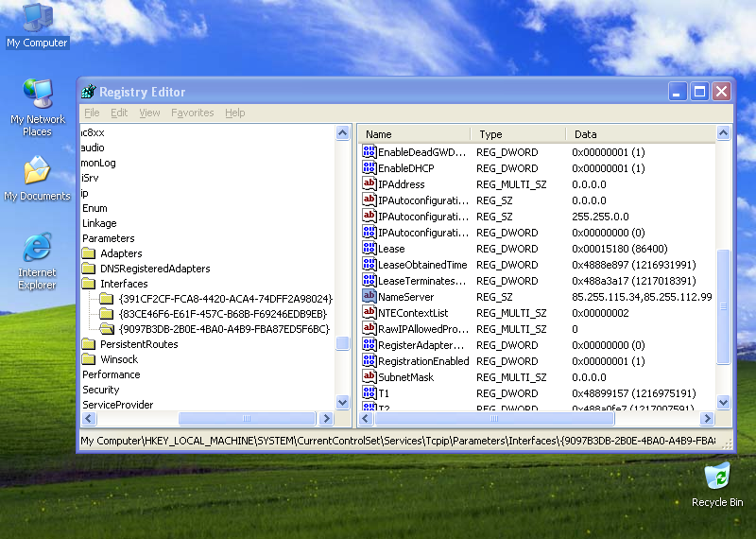Select the My Network Places desktop icon
756x539 pixels.
pyautogui.click(x=37, y=108)
